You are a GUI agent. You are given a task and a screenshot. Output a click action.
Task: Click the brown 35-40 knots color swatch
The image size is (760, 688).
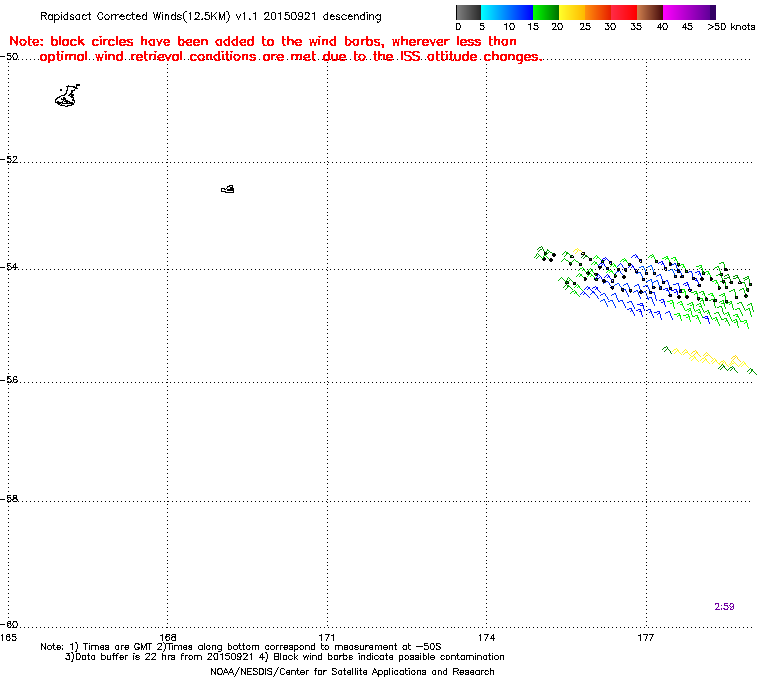650,12
